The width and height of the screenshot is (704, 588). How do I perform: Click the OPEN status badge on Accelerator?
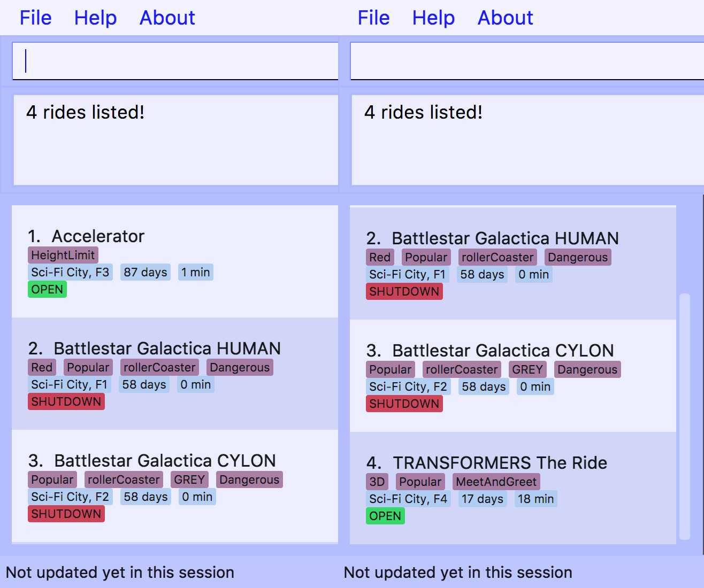[47, 289]
